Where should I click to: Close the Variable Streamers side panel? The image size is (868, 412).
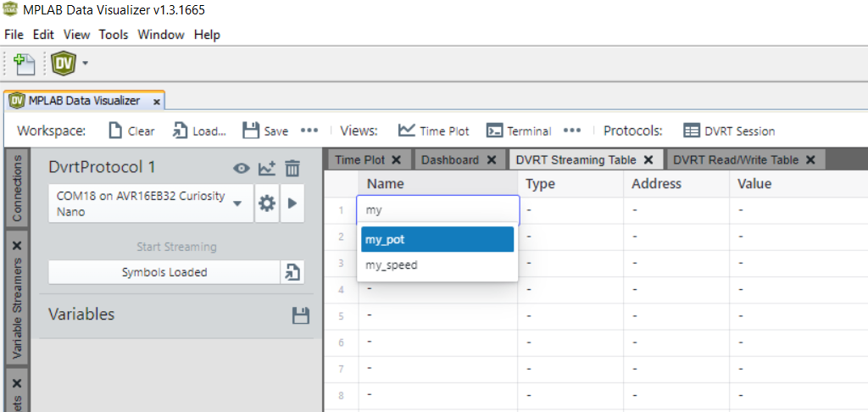(x=17, y=245)
